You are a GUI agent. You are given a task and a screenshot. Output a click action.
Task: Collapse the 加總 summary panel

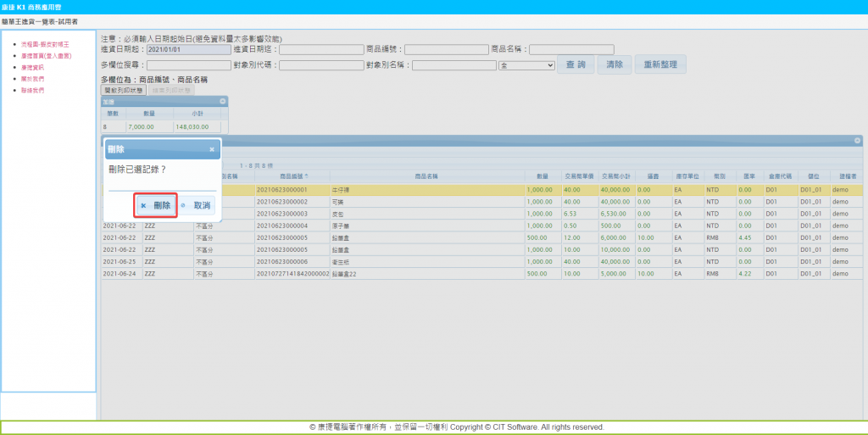coord(222,101)
